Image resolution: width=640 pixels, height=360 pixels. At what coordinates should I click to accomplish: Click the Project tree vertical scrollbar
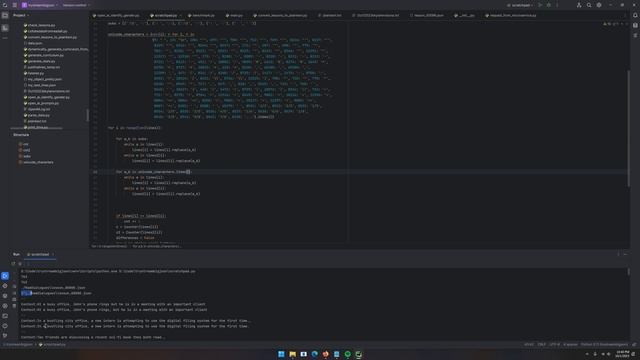coord(87,115)
